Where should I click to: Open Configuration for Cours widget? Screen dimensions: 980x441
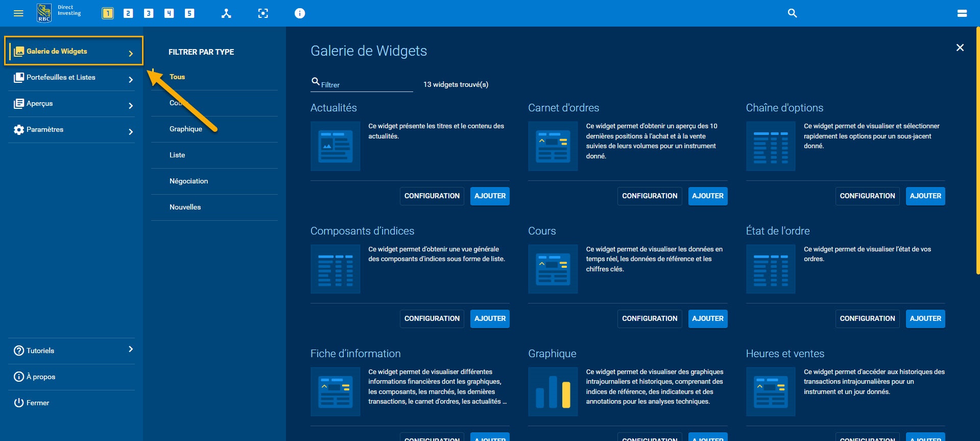[650, 319]
